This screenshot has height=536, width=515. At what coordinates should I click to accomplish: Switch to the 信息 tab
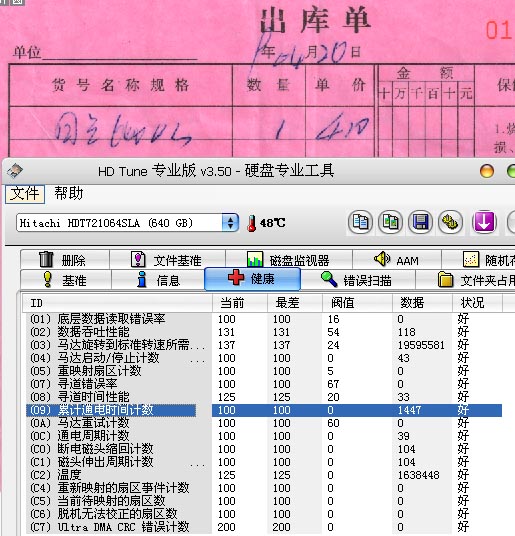pos(158,280)
